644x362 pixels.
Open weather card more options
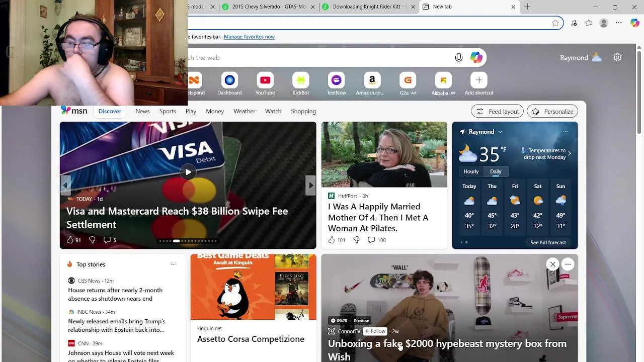tap(566, 132)
